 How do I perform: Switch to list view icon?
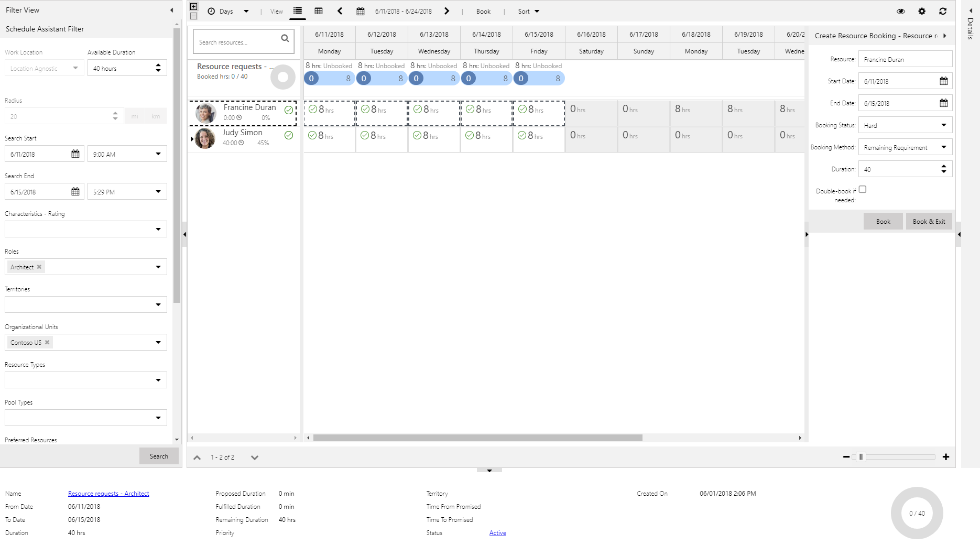[x=298, y=11]
